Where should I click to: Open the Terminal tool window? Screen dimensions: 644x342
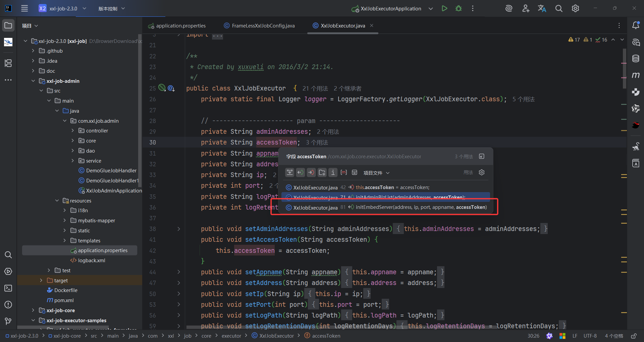8,288
